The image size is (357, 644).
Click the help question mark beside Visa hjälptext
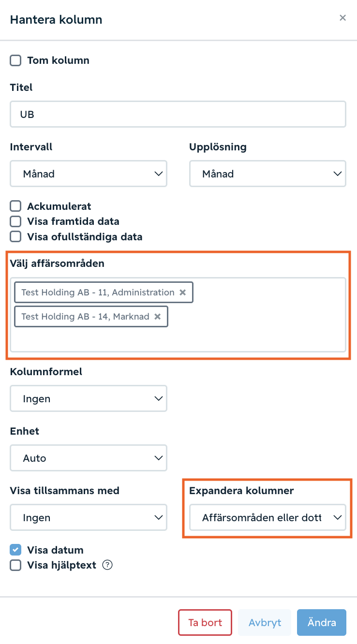click(x=107, y=565)
